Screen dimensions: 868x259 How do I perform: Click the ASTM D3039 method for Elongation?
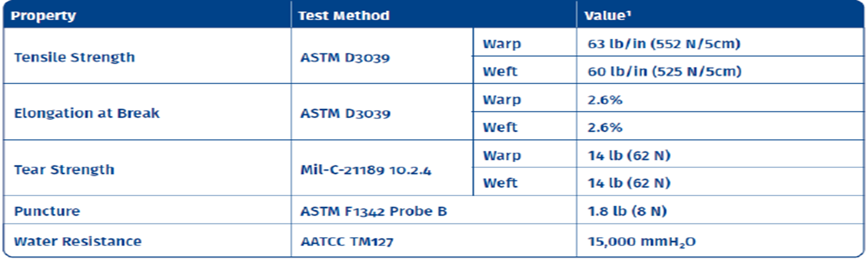(x=345, y=114)
